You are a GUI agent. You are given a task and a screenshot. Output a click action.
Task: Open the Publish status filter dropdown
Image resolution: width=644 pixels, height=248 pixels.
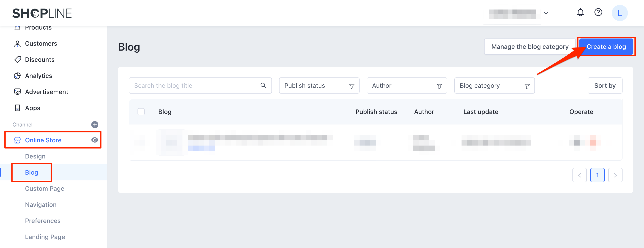tap(319, 86)
